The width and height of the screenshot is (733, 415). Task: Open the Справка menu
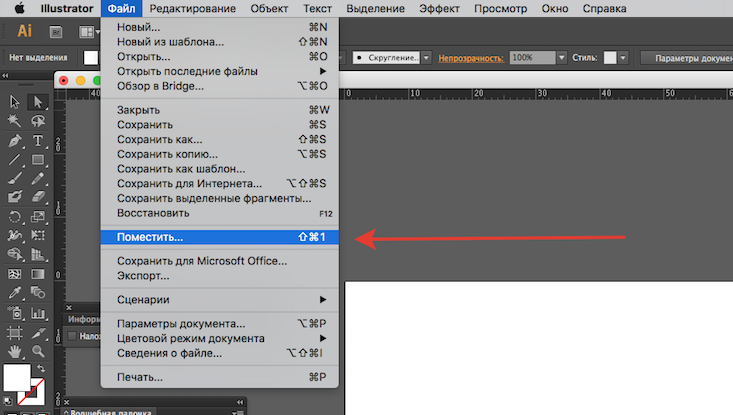(x=604, y=8)
